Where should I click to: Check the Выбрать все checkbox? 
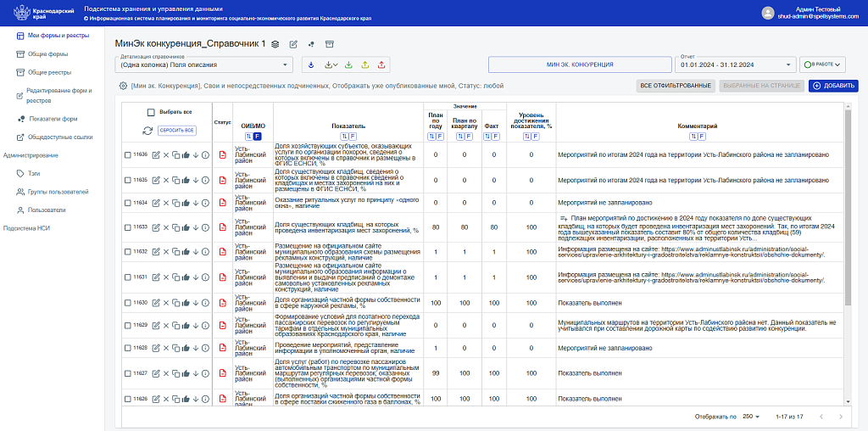coord(151,112)
